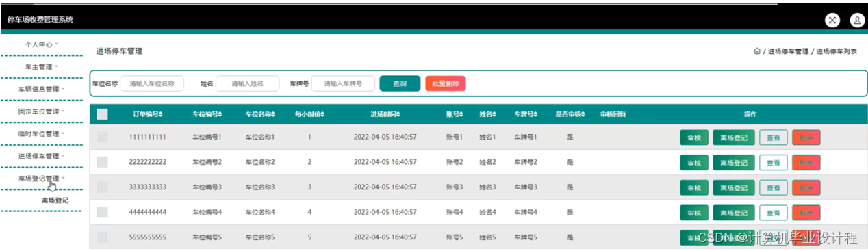The image size is (868, 251).
Task: Click 离场登记 button for 车位编号2 row
Action: [734, 163]
